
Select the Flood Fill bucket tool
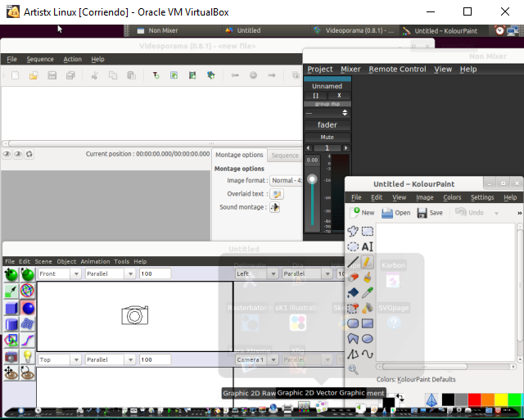pyautogui.click(x=353, y=292)
